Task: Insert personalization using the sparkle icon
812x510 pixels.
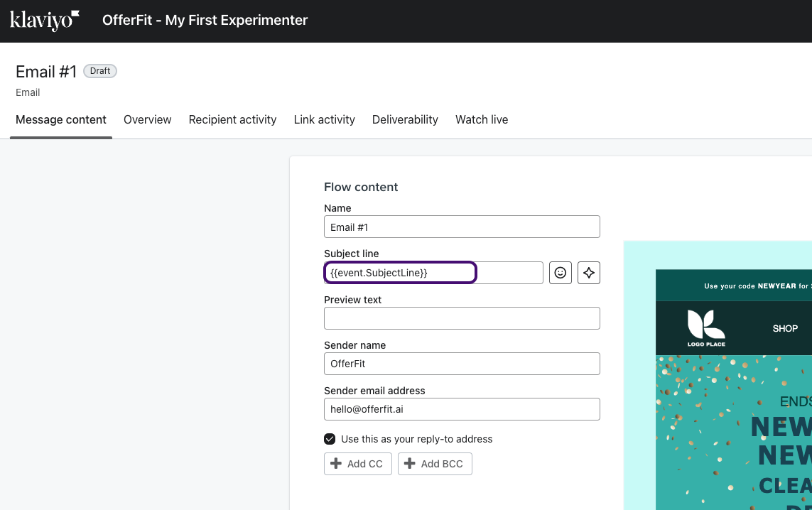Action: (x=588, y=272)
